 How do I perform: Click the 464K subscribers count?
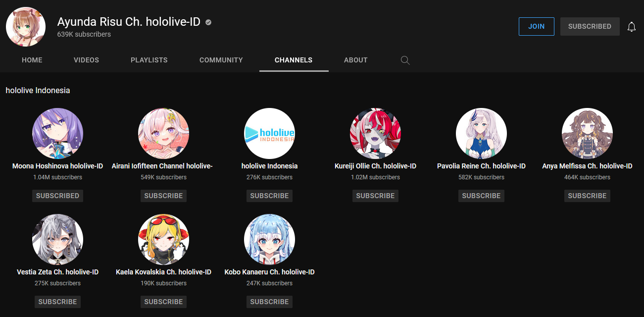587,177
